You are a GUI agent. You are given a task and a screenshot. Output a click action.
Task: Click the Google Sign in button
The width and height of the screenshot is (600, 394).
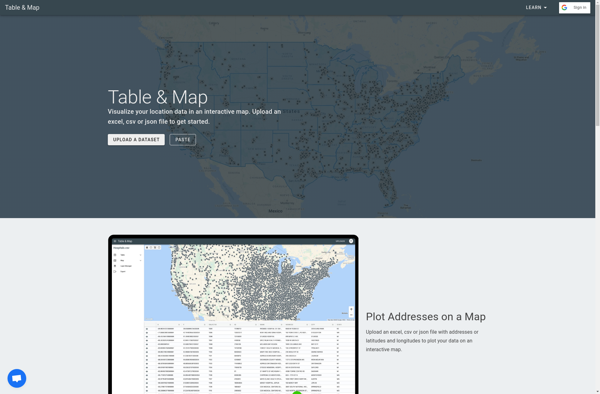(574, 8)
